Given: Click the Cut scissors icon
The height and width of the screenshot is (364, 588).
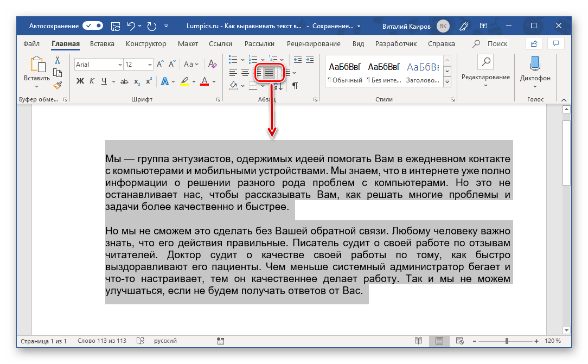Looking at the screenshot, I should click(57, 60).
